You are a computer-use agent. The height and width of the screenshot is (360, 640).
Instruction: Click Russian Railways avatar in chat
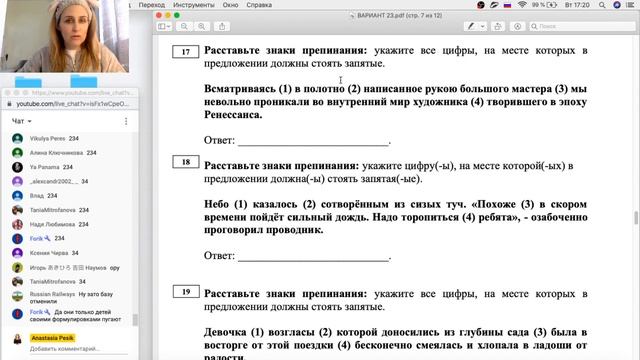click(x=17, y=296)
